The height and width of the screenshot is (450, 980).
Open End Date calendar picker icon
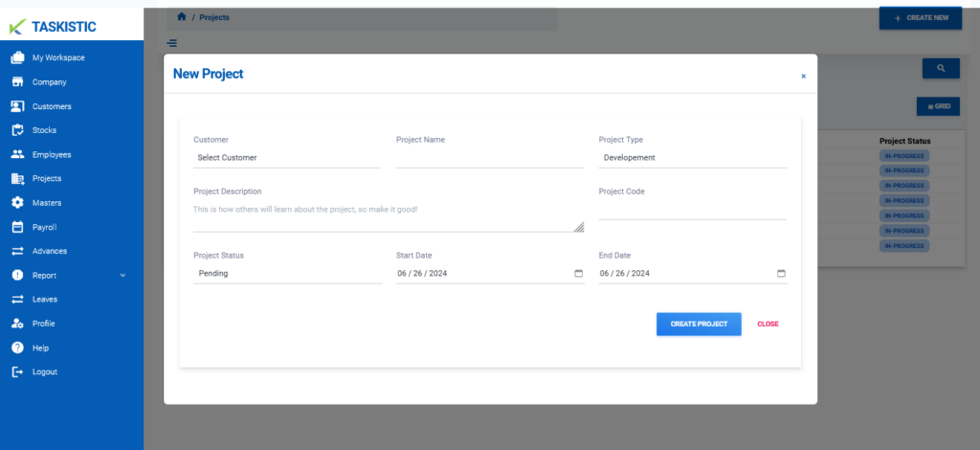[x=781, y=273]
